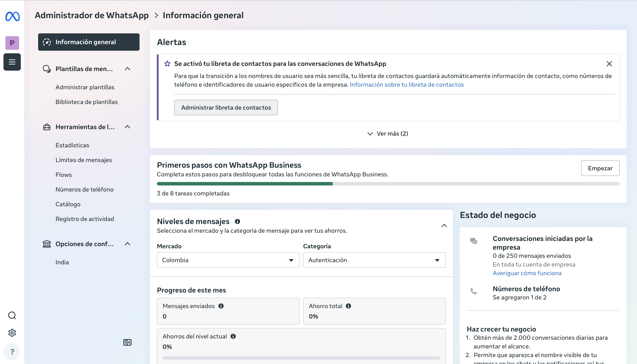Collapse sidebar using the panel icon
This screenshot has width=637, height=364.
(127, 342)
